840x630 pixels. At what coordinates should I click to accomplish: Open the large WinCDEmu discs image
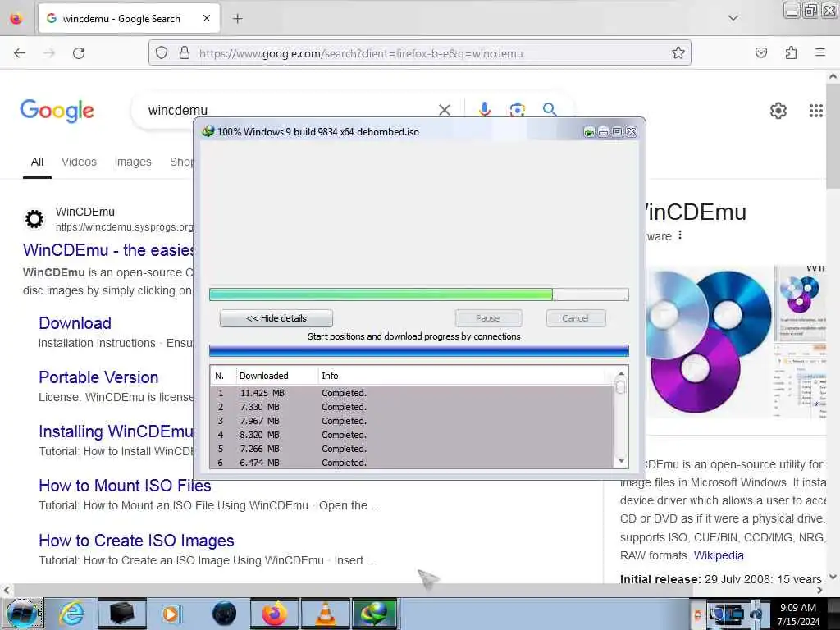(708, 341)
